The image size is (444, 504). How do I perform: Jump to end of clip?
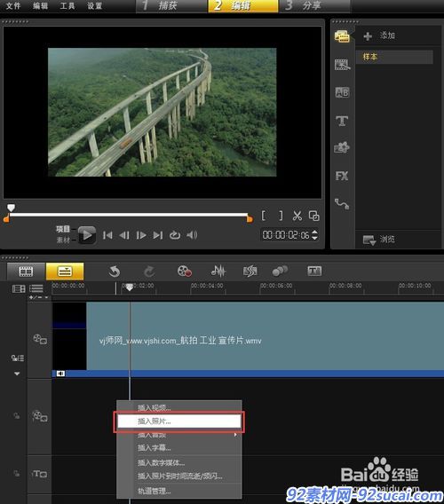click(x=158, y=235)
